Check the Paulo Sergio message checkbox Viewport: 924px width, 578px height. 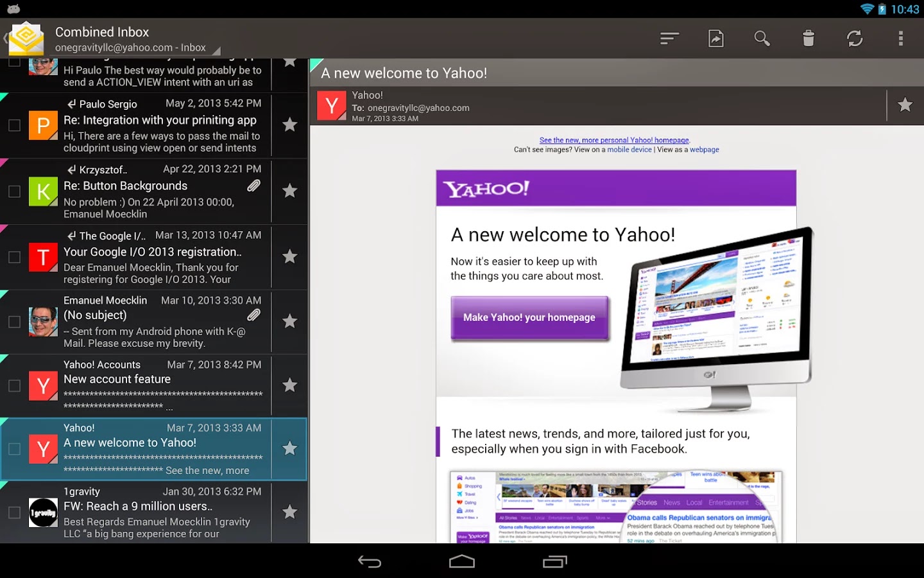click(14, 126)
